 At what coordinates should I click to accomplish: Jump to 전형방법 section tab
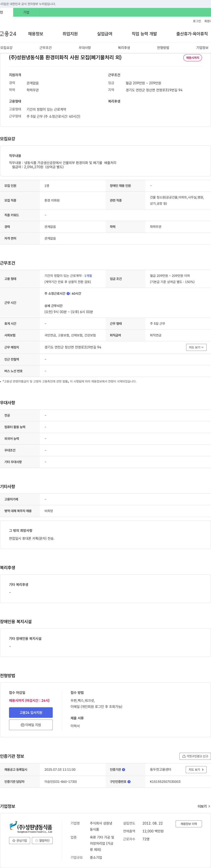163,48
